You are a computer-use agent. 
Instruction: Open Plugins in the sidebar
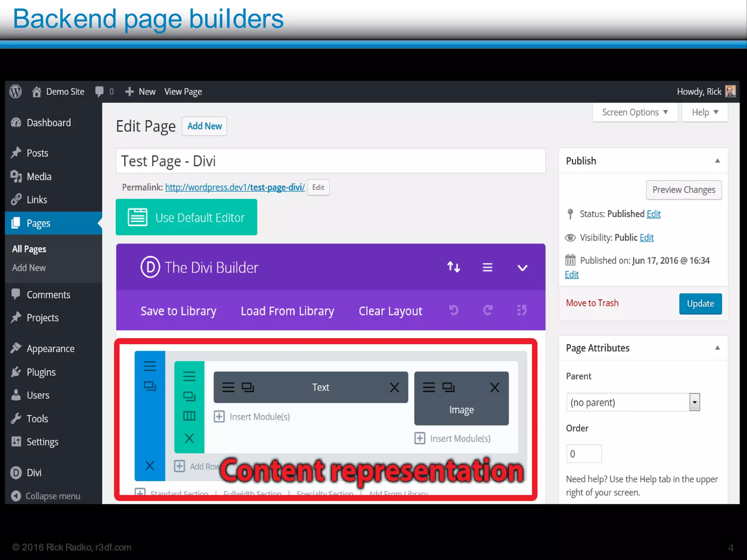click(x=41, y=372)
